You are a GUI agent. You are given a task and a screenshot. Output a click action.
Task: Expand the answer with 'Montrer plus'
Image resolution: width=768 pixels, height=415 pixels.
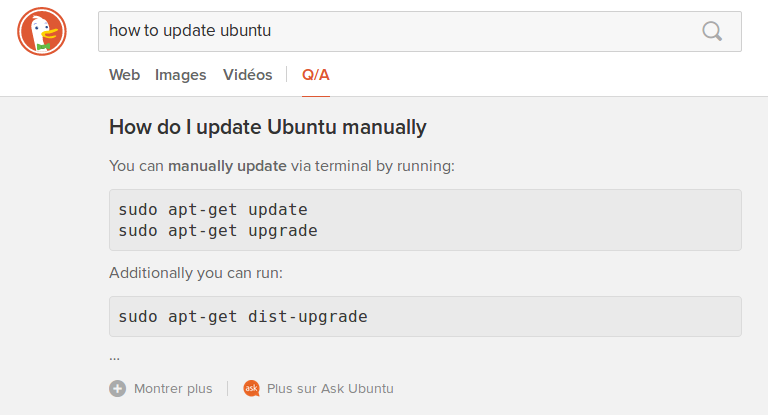173,388
